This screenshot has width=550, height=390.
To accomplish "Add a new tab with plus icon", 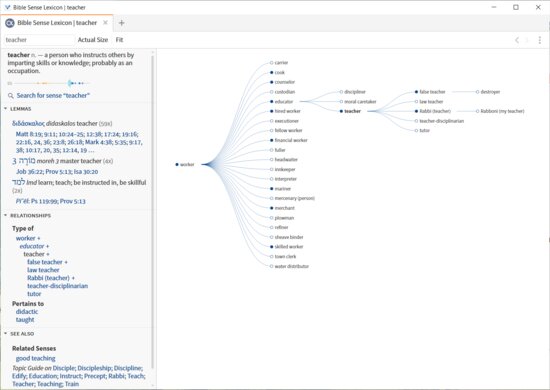I will pyautogui.click(x=121, y=23).
